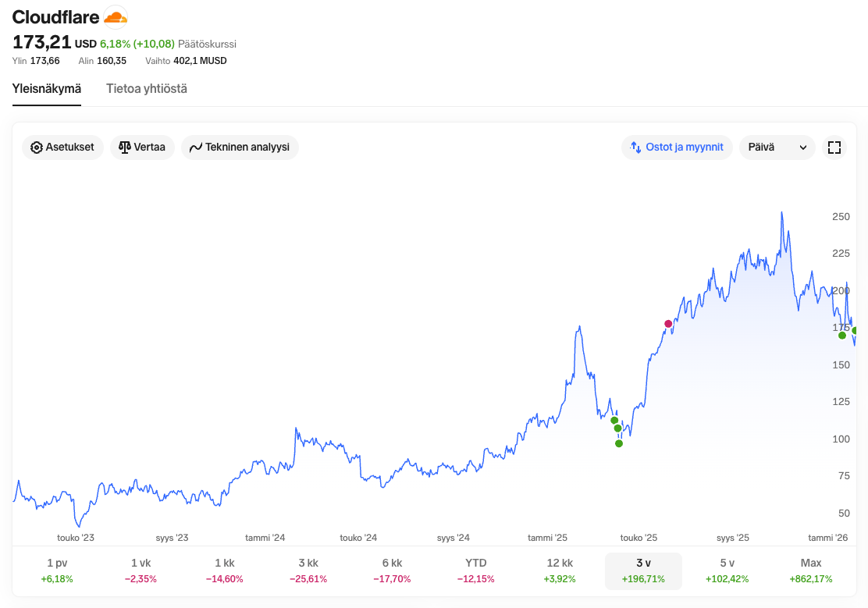Click the 50 y-axis label

point(844,514)
